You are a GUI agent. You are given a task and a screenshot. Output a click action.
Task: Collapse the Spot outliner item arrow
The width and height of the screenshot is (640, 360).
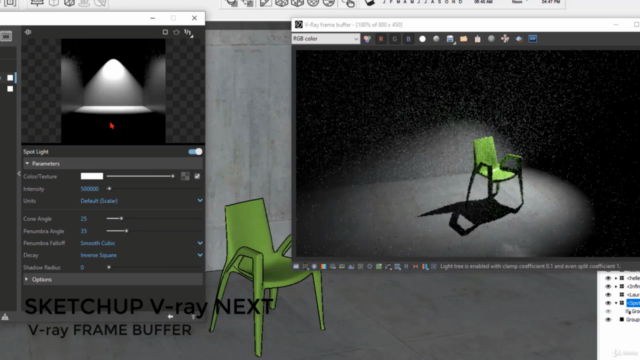616,303
